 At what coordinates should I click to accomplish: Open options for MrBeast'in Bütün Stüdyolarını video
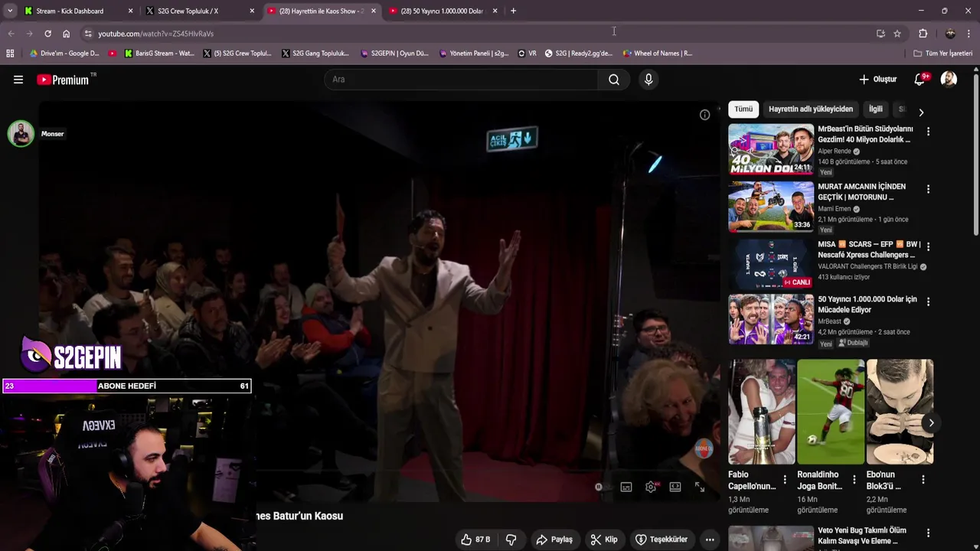(x=928, y=132)
